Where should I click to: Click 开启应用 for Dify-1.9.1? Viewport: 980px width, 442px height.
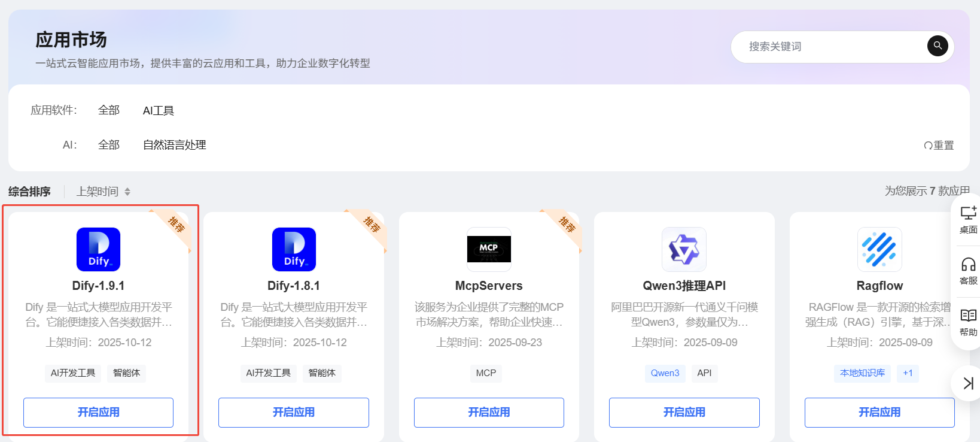click(x=98, y=412)
